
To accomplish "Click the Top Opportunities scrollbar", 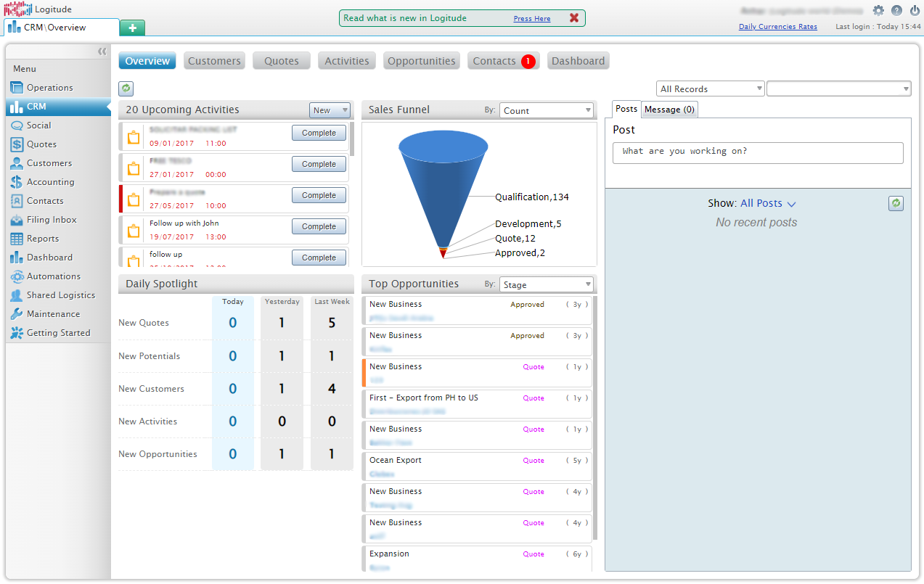I will coord(595,417).
